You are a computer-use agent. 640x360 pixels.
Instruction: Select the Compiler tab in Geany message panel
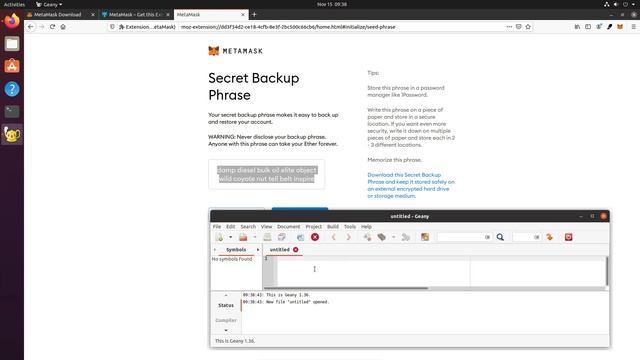(226, 320)
